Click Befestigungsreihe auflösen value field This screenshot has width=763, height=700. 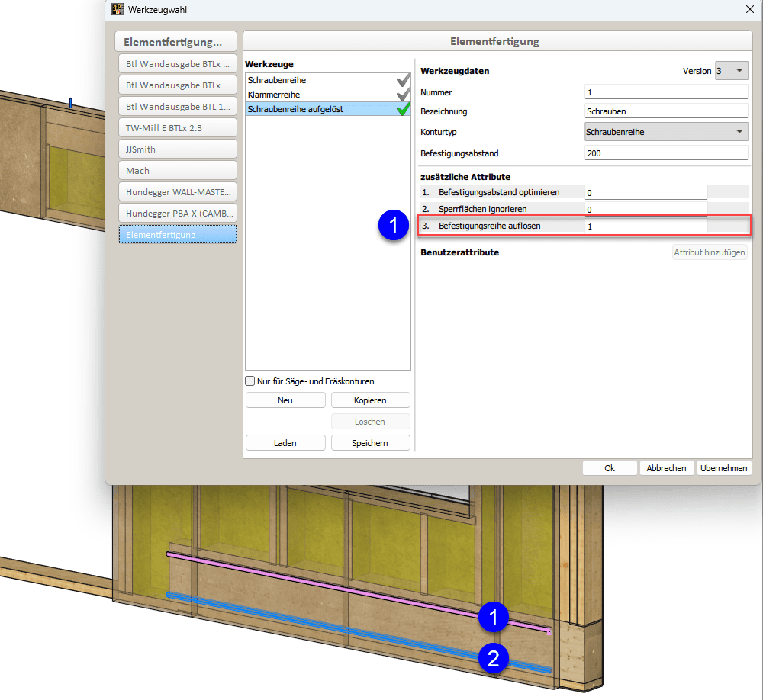pyautogui.click(x=645, y=226)
